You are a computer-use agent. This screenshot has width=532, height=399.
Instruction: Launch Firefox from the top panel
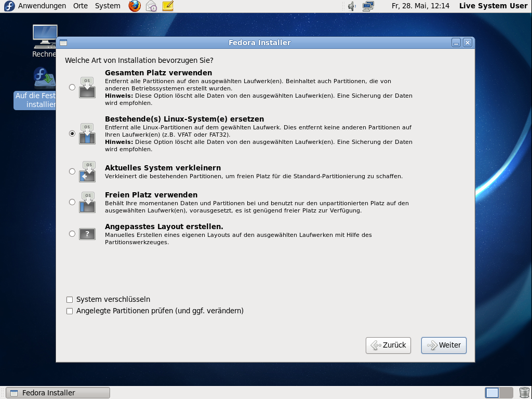[x=135, y=6]
